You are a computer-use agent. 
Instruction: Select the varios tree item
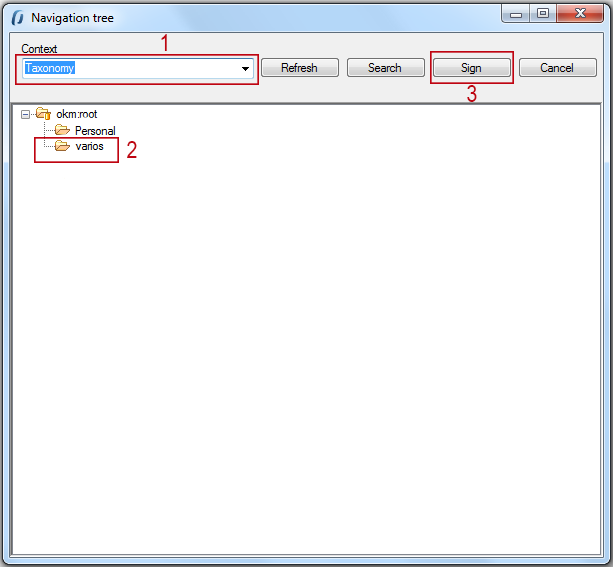[x=90, y=146]
